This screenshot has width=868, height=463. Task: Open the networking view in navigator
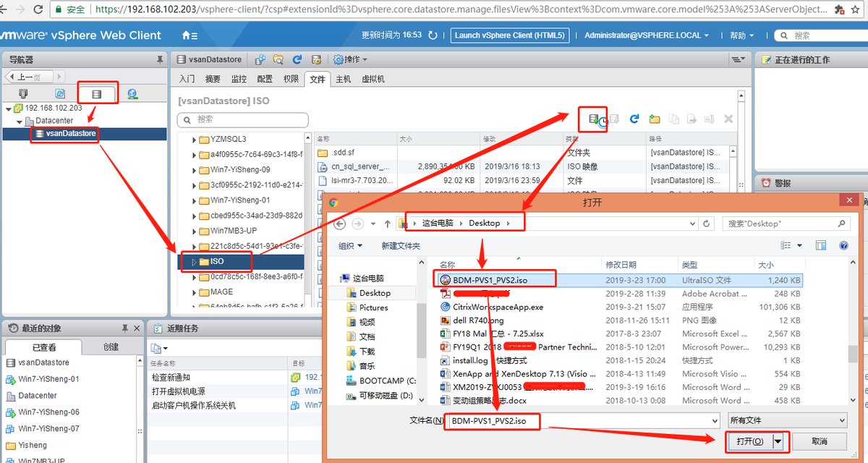pos(132,94)
